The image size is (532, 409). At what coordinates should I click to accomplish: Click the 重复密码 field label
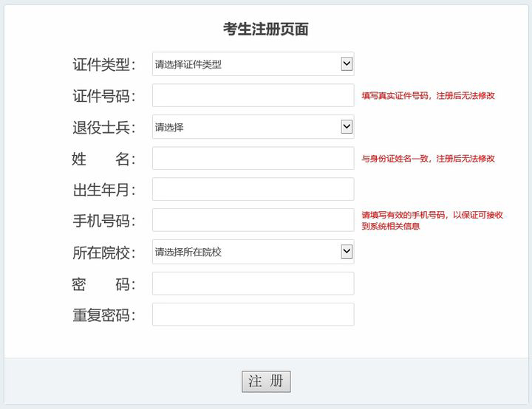[103, 315]
